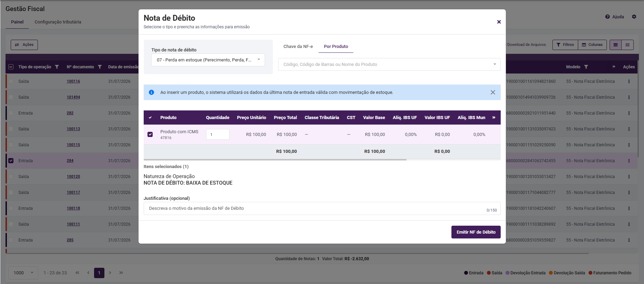
Task: Open actions menu for row 100116
Action: (x=629, y=81)
